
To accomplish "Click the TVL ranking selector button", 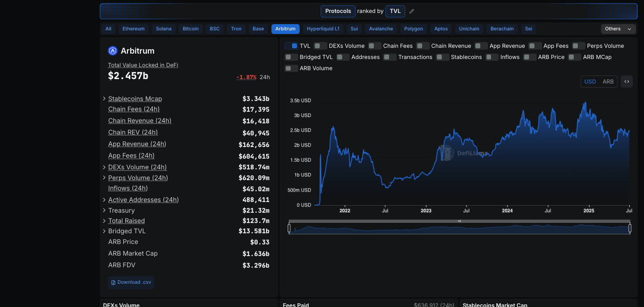I will point(395,11).
